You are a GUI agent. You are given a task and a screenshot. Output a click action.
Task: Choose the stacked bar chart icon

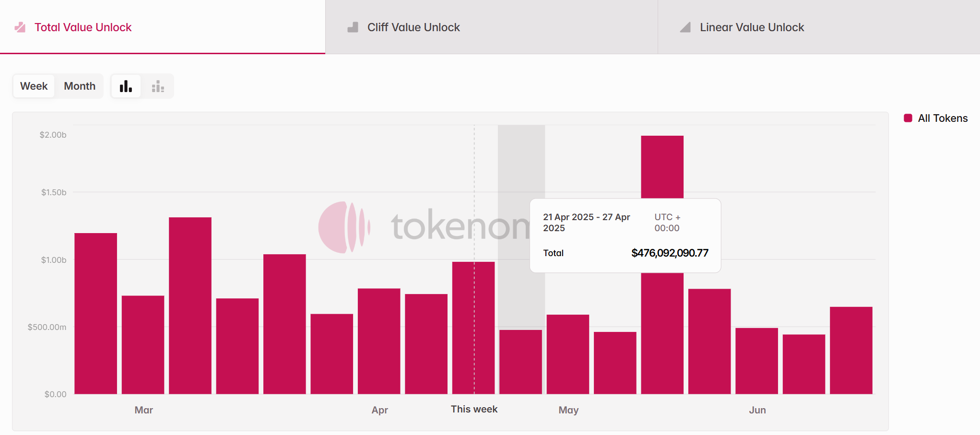158,86
